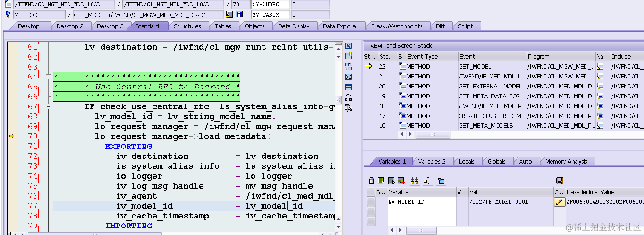The image size is (644, 235).
Task: Click the headphones services icon beside editor
Action: (x=348, y=98)
